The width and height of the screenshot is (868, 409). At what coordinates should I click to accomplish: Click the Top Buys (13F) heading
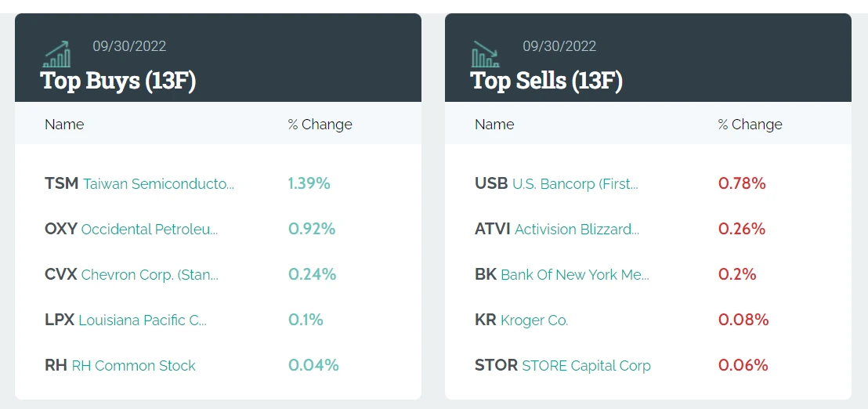point(118,80)
